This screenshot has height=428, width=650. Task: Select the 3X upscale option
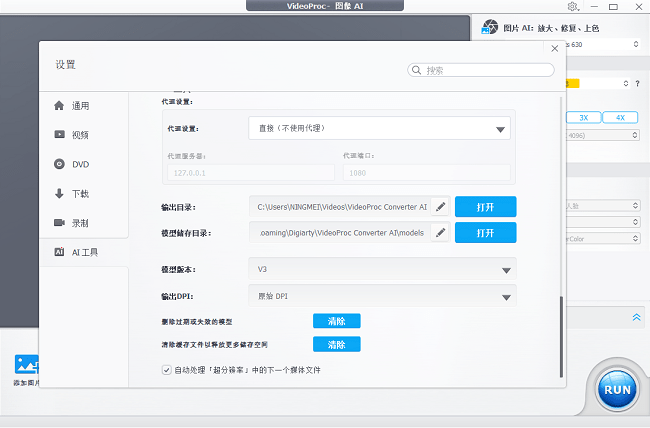[584, 117]
